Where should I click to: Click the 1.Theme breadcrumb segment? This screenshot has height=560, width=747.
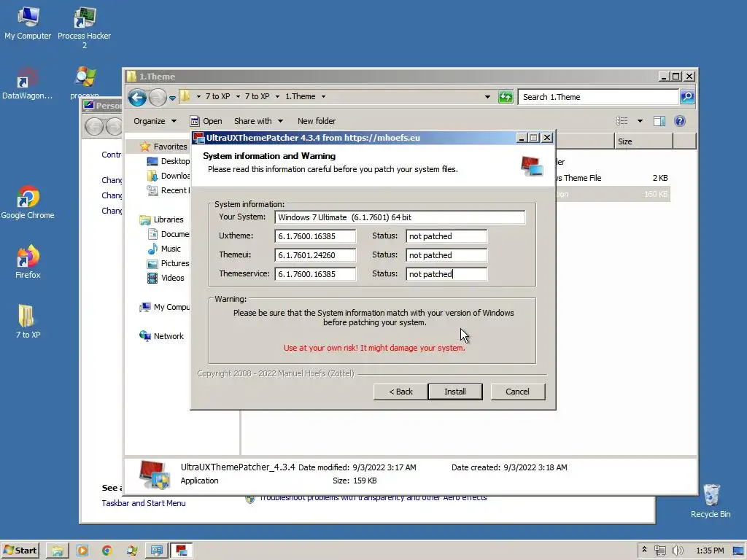pyautogui.click(x=300, y=96)
